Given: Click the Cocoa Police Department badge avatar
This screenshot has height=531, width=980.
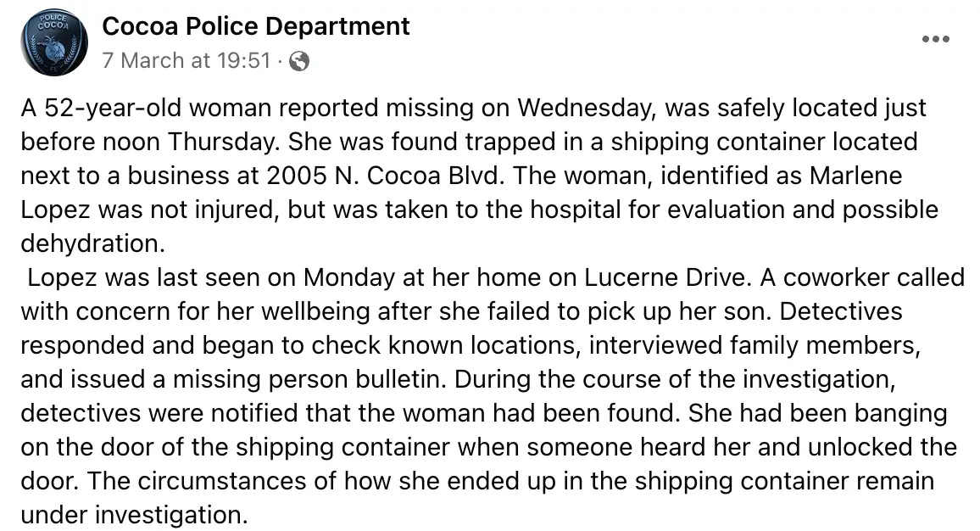Looking at the screenshot, I should coord(53,42).
